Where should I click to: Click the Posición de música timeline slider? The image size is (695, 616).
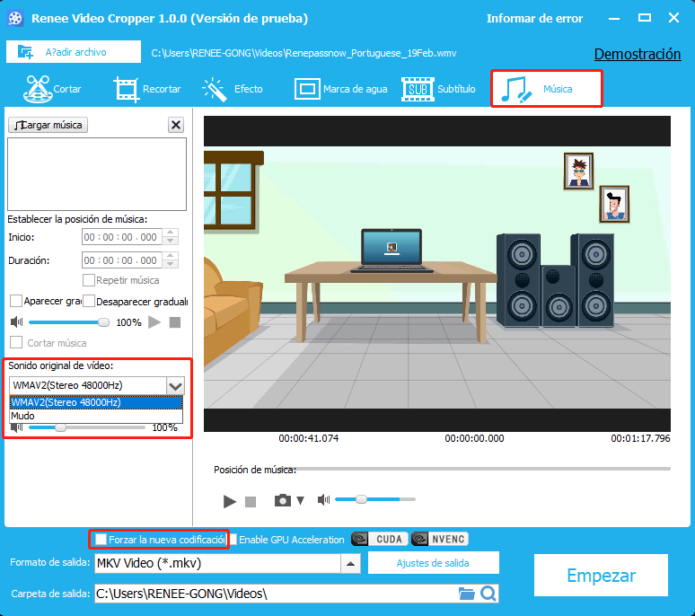pyautogui.click(x=483, y=469)
